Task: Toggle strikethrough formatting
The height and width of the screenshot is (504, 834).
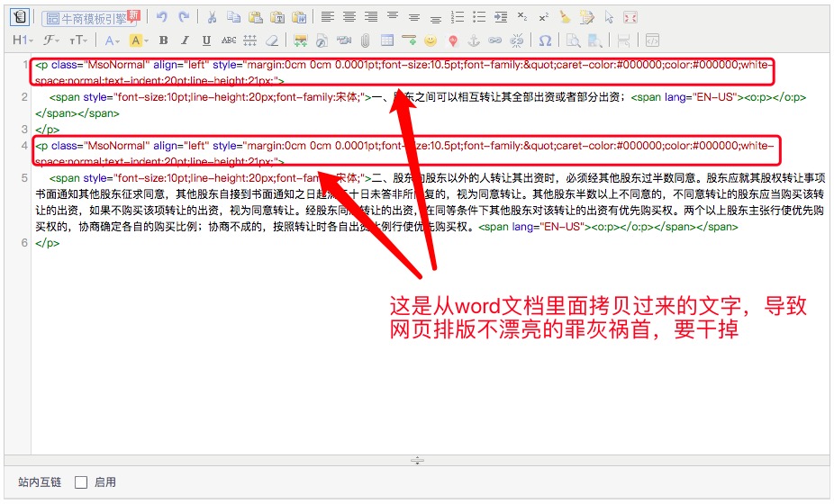Action: pos(229,40)
